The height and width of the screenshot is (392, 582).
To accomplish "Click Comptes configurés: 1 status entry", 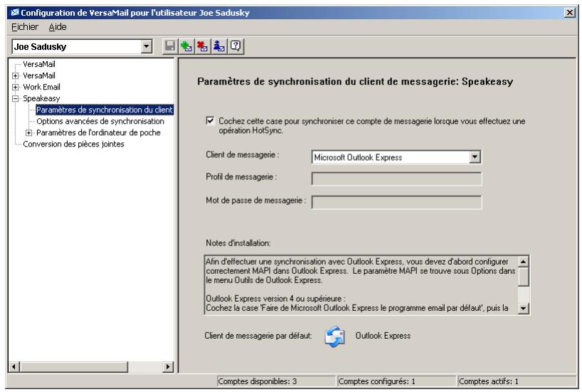I will 396,381.
